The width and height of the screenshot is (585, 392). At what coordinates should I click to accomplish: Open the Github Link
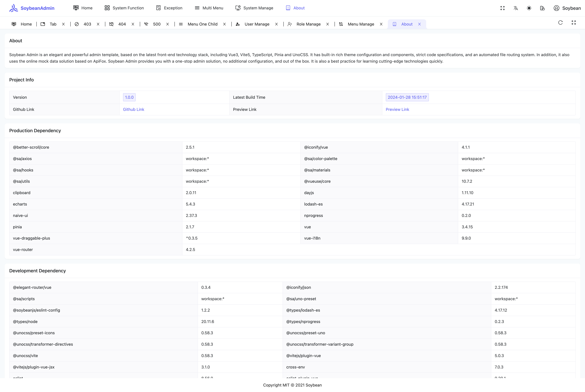133,109
